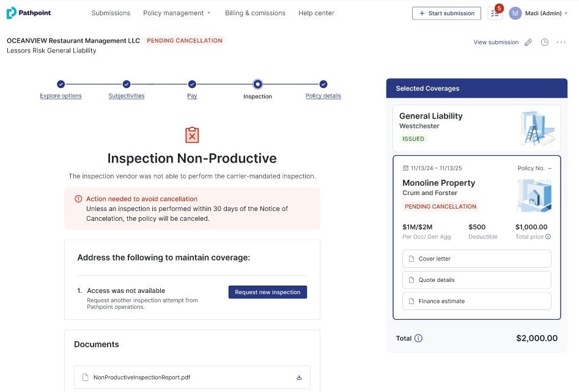
Task: Click the edit pencil icon
Action: pyautogui.click(x=528, y=42)
